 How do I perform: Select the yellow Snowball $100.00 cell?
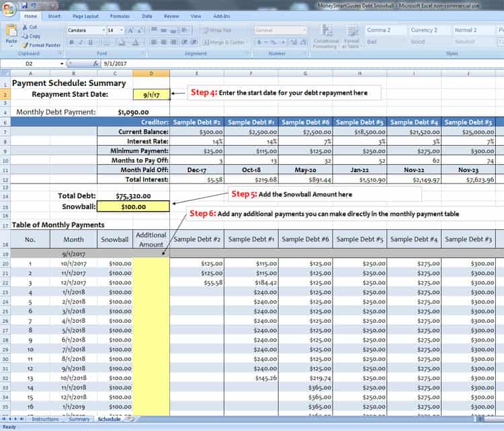(133, 206)
